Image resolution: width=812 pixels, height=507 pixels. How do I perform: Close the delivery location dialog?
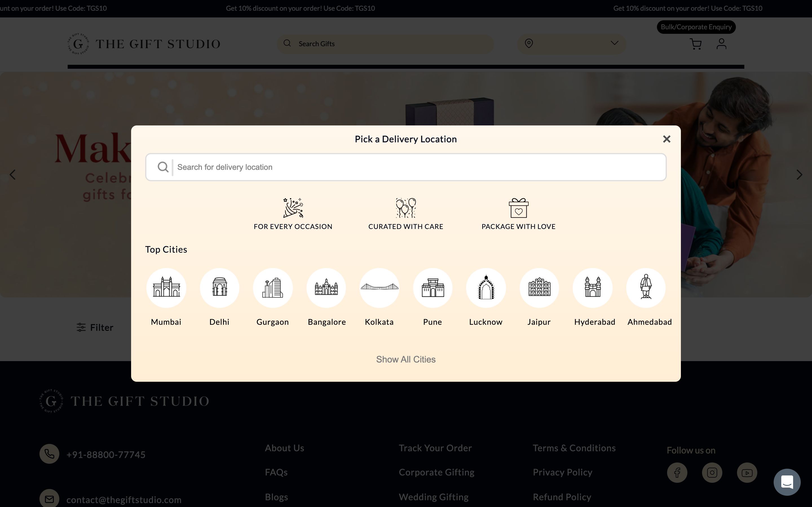click(x=667, y=139)
